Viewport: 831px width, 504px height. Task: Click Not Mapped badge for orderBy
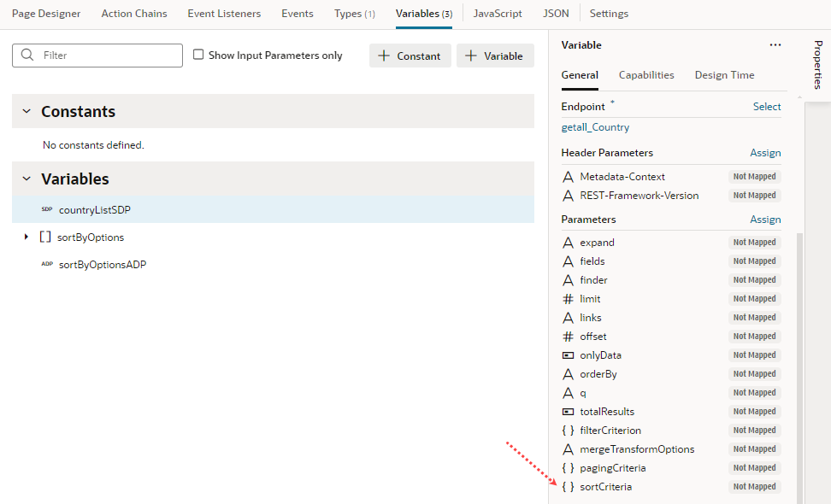[755, 374]
